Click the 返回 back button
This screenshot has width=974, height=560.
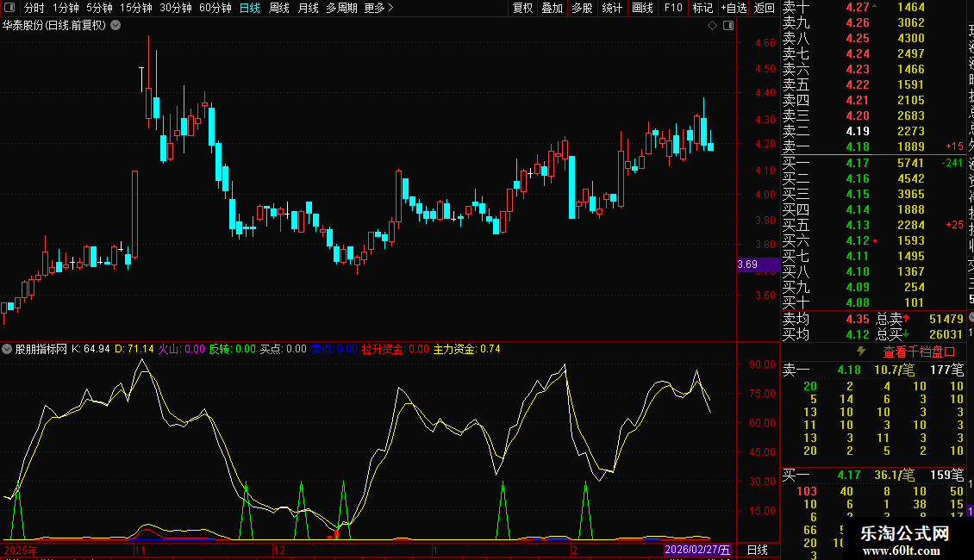[x=764, y=8]
